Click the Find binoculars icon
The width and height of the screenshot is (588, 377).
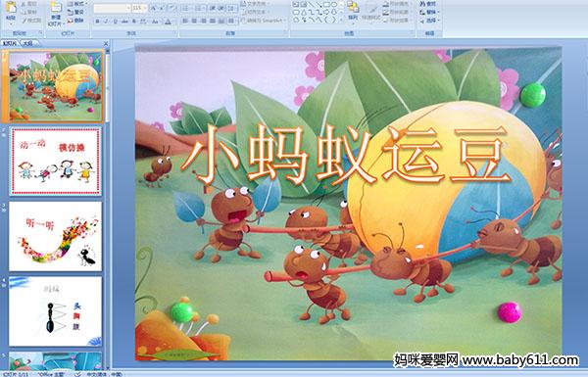pos(428,4)
